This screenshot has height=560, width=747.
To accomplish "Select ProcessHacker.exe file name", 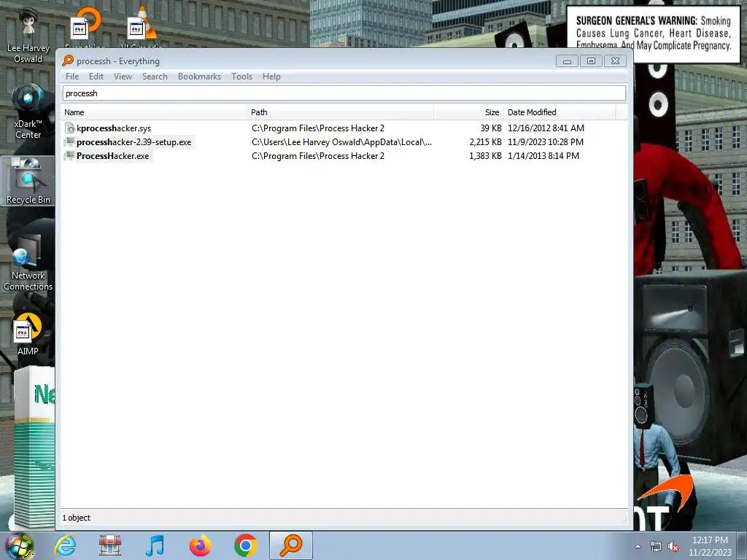I will [113, 156].
